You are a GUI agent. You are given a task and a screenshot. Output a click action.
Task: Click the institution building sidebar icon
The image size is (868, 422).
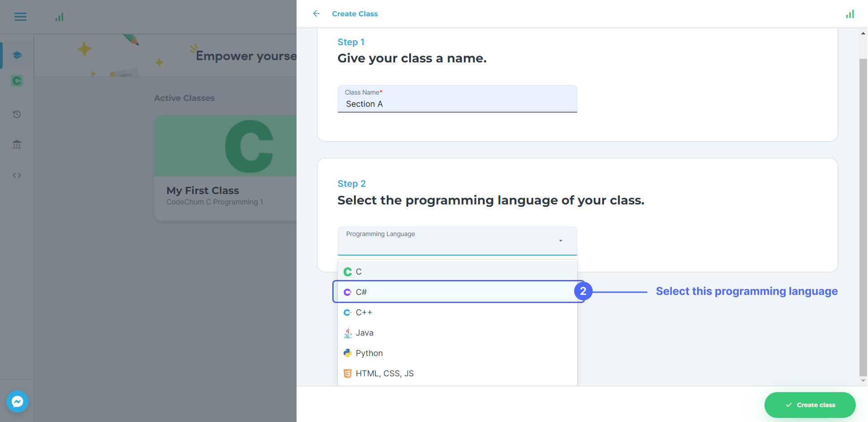click(17, 144)
